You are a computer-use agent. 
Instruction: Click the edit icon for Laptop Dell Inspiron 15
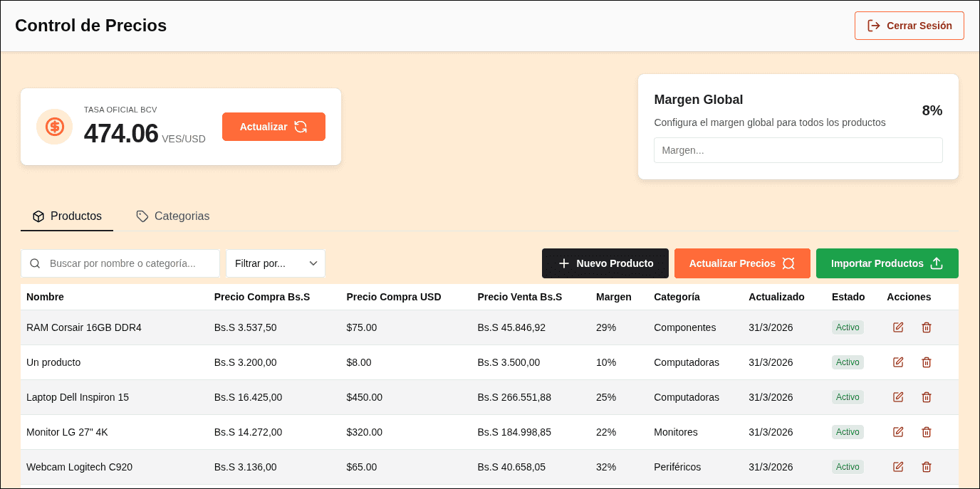tap(897, 397)
